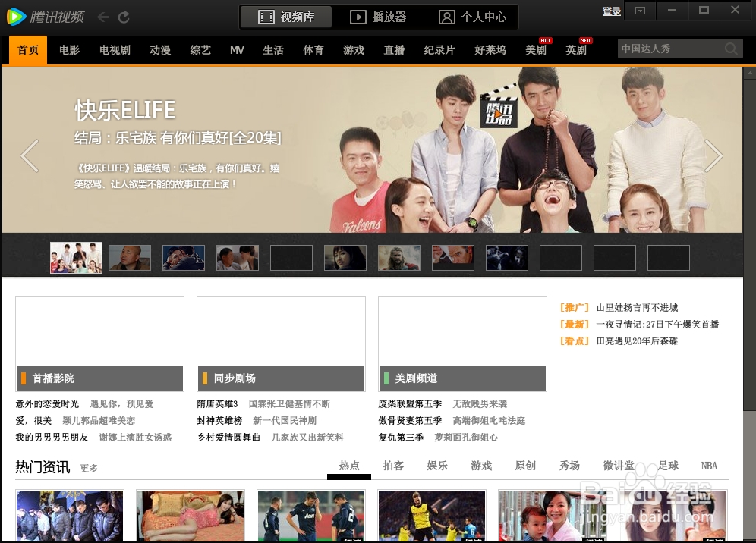
Task: Open the 直播 live category
Action: [394, 50]
